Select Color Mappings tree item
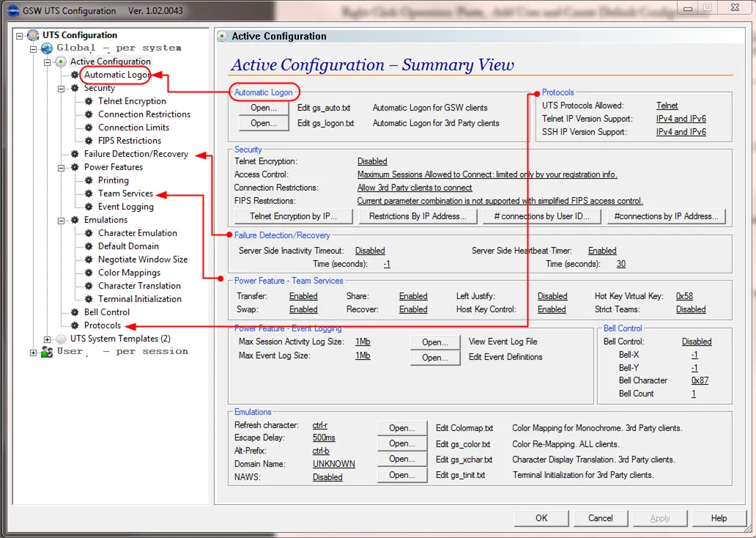Image resolution: width=756 pixels, height=538 pixels. pos(129,273)
